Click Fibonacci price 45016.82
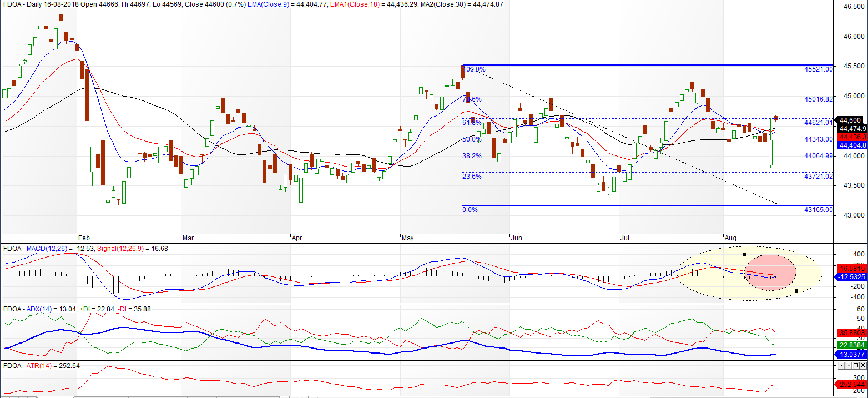This screenshot has width=868, height=398. point(818,99)
